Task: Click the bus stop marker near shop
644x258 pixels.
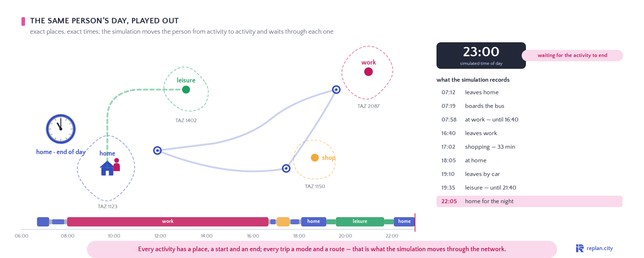Action: coord(286,168)
